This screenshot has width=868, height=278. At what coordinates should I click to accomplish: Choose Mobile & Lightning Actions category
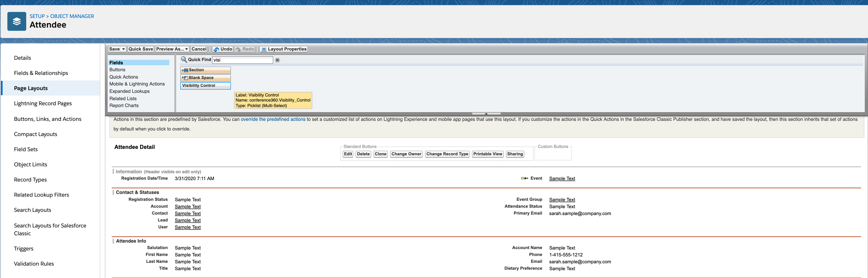137,84
